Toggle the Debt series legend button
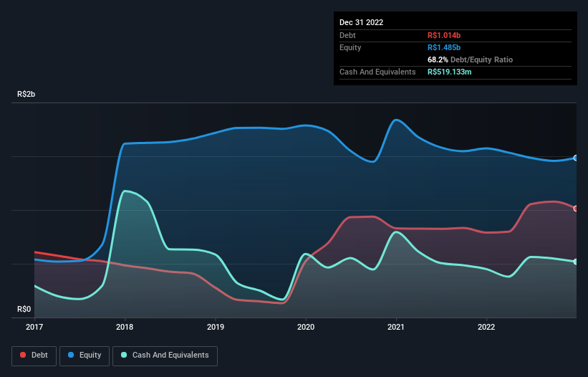The width and height of the screenshot is (588, 377). pyautogui.click(x=34, y=355)
